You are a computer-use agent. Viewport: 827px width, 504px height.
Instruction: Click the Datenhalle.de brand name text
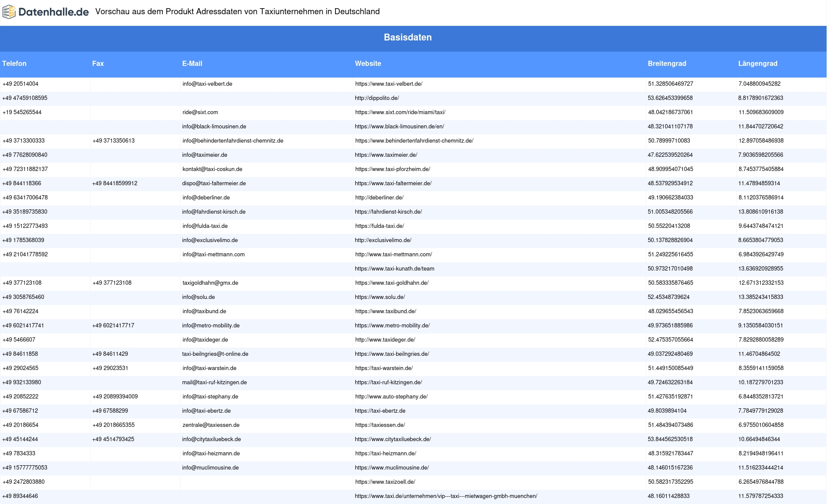[x=54, y=12]
